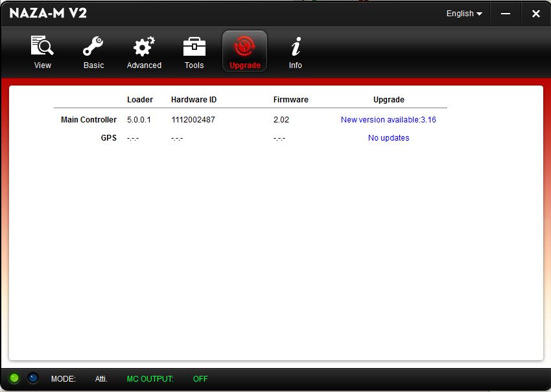Click the blue status LED indicator
551x392 pixels.
click(33, 378)
